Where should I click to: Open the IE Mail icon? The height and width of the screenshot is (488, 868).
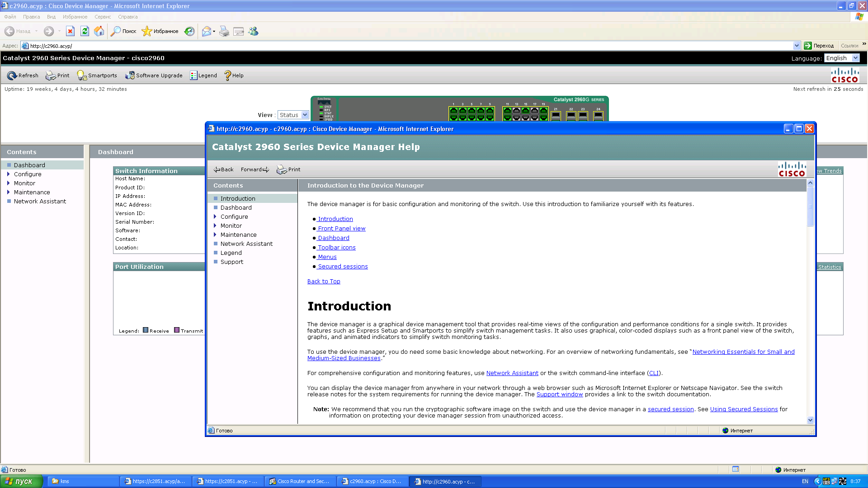point(207,31)
